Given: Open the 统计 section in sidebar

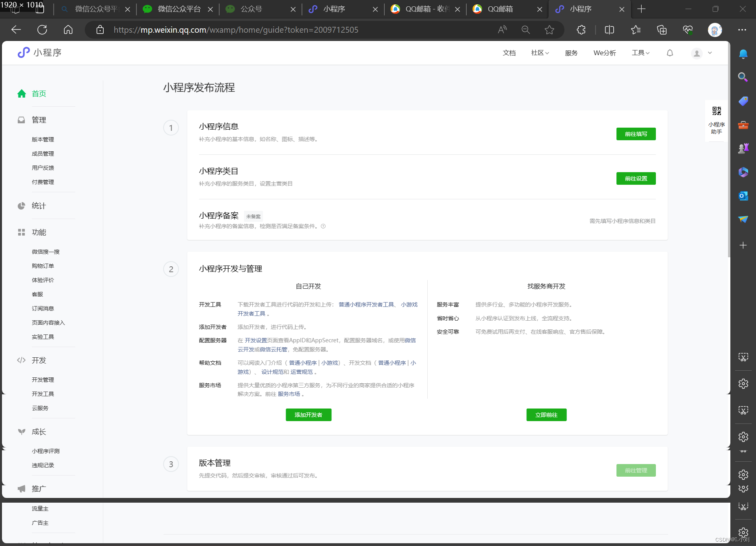Looking at the screenshot, I should 39,206.
